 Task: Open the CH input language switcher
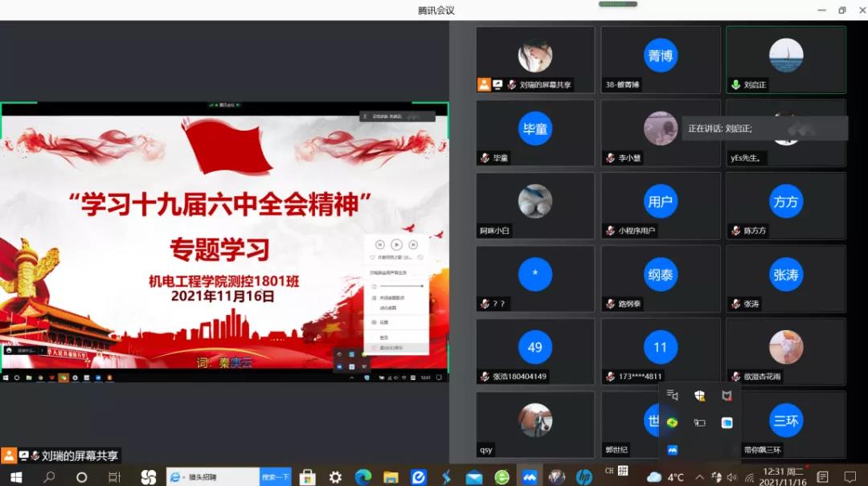609,472
